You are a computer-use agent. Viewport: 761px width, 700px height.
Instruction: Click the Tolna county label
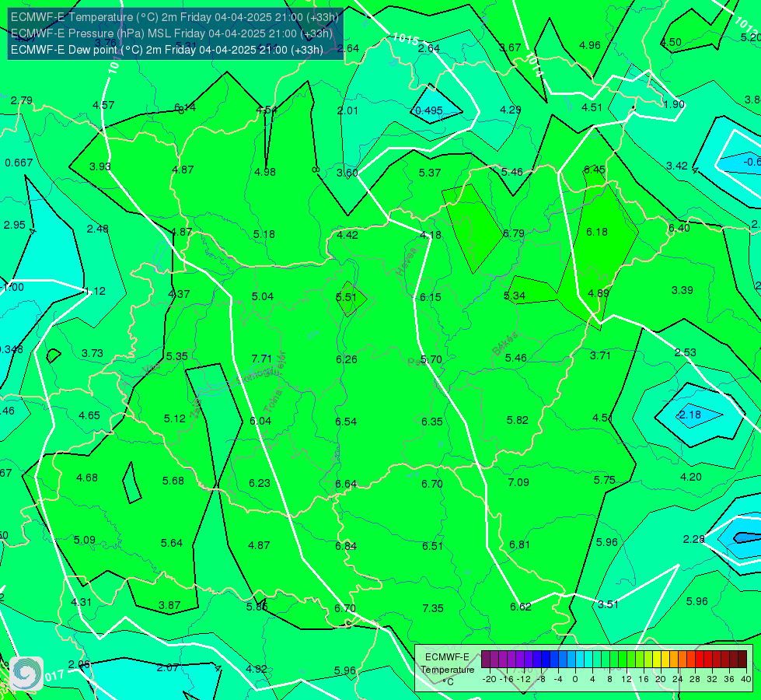tap(273, 401)
